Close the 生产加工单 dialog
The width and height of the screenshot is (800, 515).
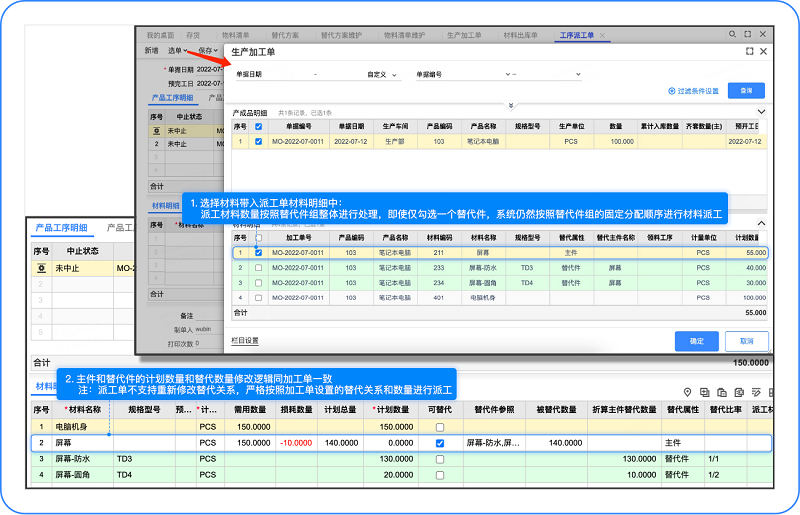point(763,51)
